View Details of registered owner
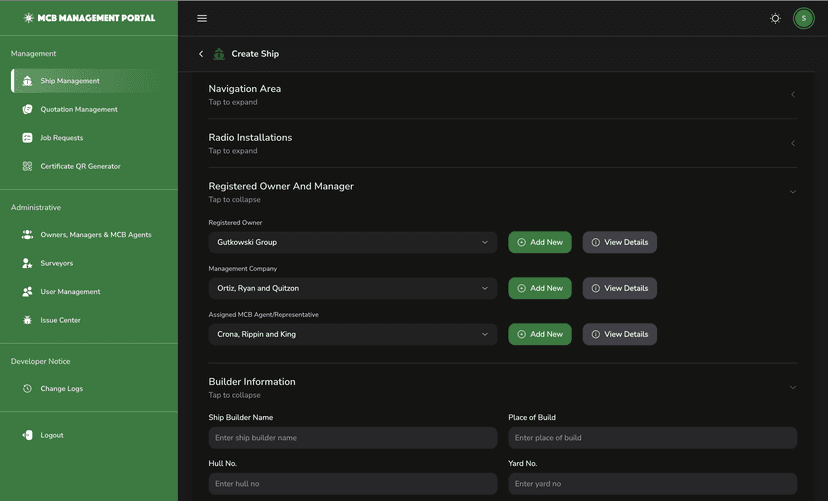Screen dimensions: 828x501 click(619, 242)
